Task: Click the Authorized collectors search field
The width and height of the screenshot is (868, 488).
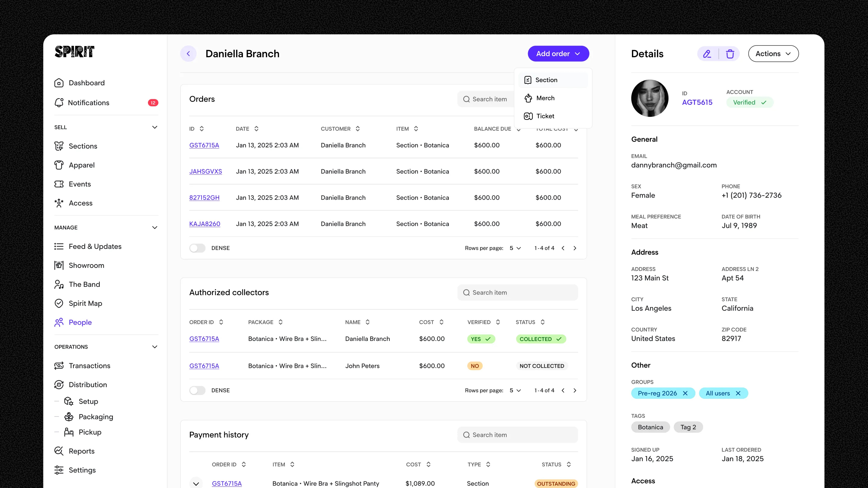Action: pyautogui.click(x=517, y=293)
